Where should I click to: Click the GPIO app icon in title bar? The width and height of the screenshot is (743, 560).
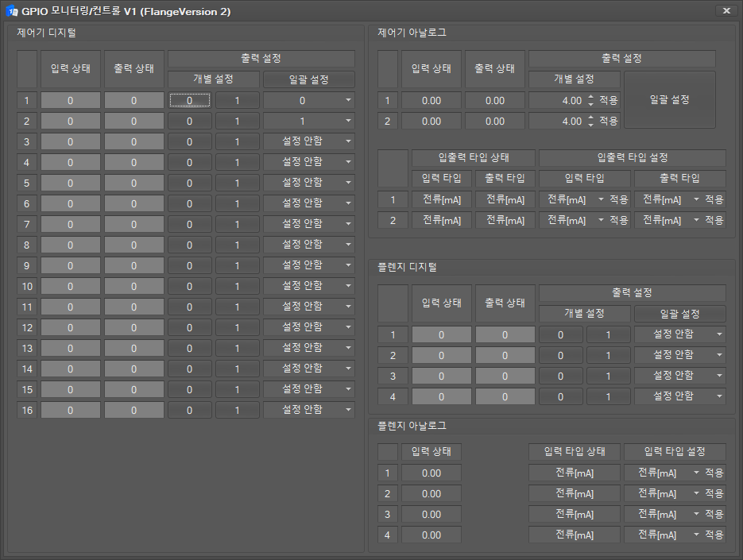pos(11,11)
